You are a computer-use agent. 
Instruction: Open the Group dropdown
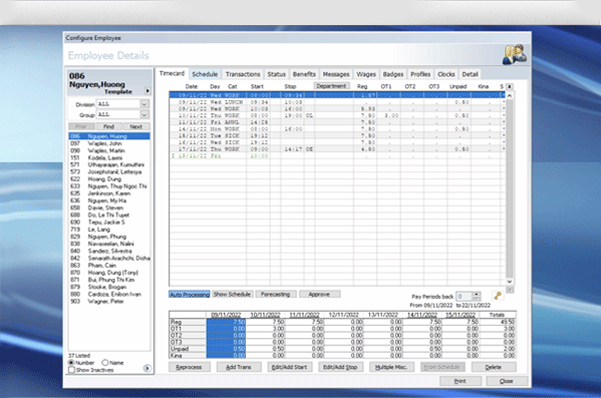point(144,114)
